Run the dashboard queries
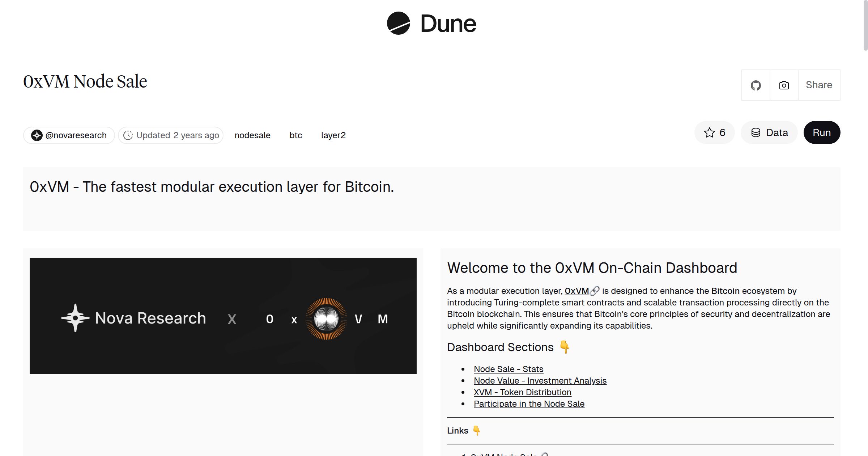The width and height of the screenshot is (868, 456). (822, 132)
